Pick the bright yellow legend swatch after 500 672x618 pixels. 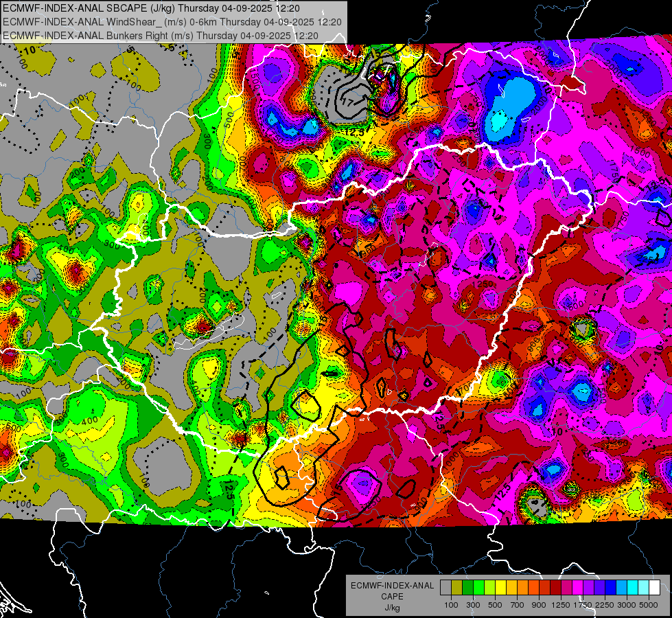coord(500,588)
